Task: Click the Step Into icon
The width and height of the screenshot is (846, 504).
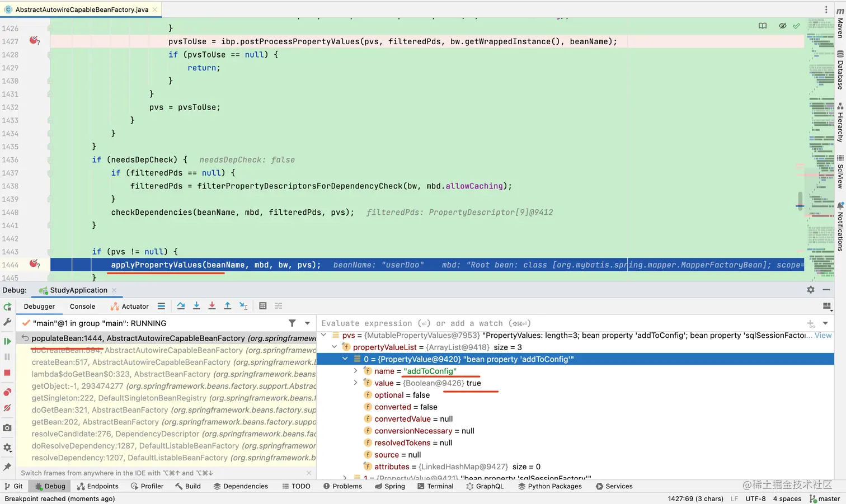Action: [x=196, y=306]
